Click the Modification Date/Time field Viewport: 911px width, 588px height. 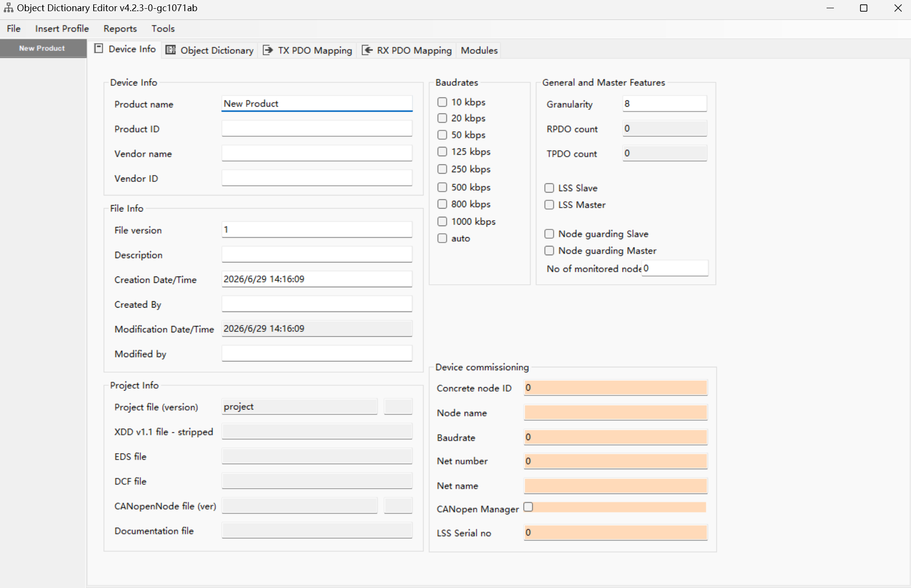click(x=317, y=328)
